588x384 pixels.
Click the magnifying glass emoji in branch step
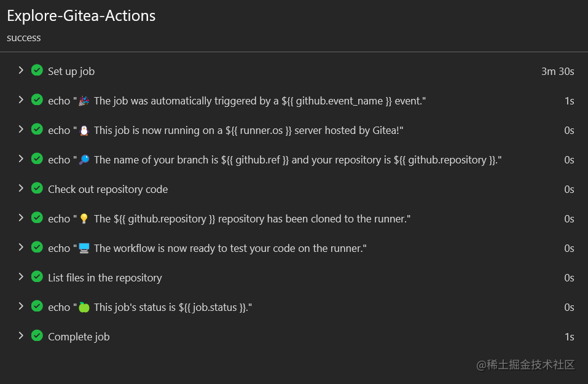point(84,159)
